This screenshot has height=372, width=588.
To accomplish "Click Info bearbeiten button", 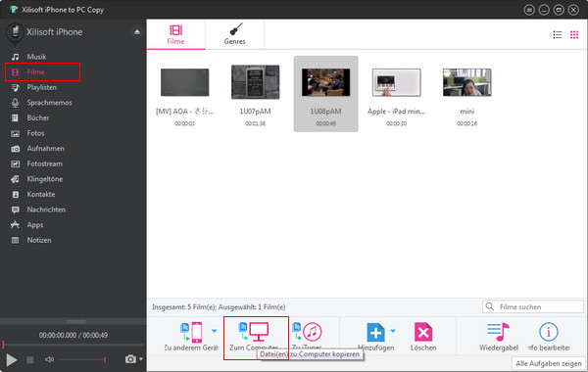I will (549, 337).
